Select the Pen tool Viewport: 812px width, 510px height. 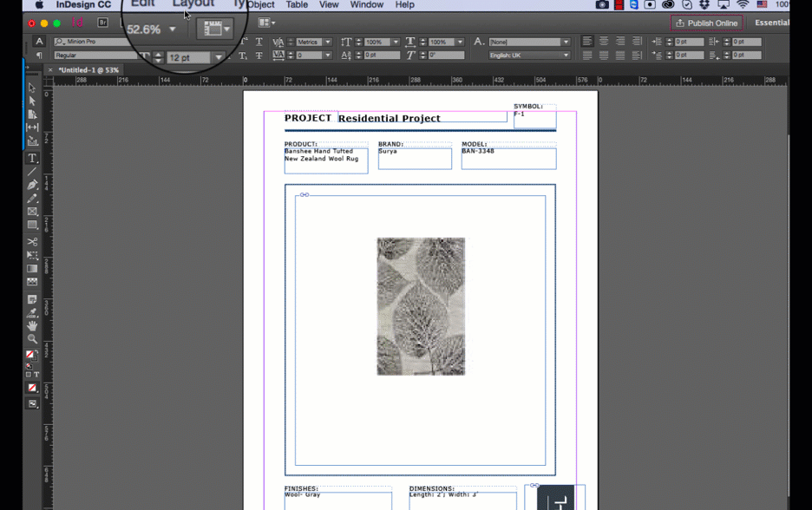click(x=32, y=184)
